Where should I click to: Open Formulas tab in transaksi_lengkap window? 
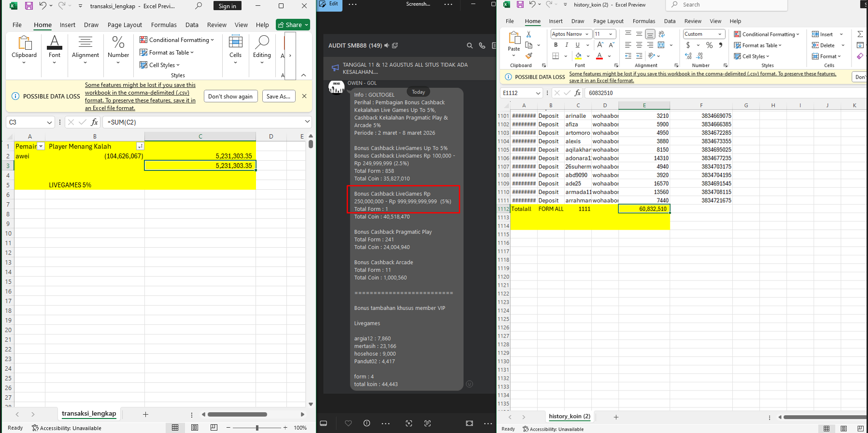(164, 25)
